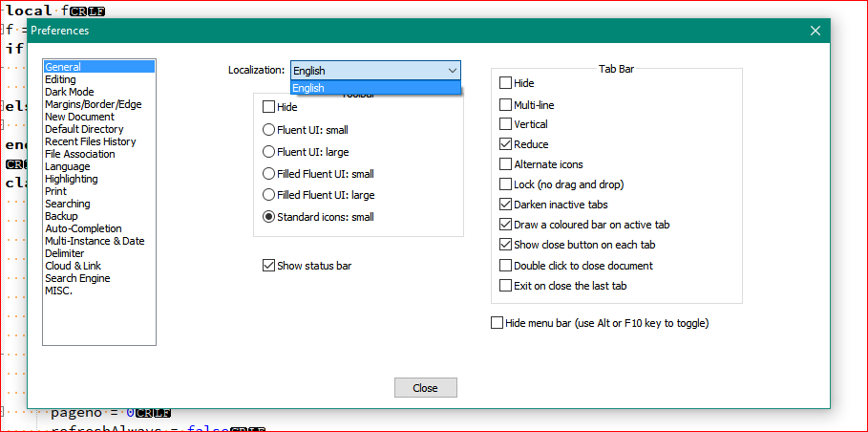
Task: Open Auto-Completion settings
Action: click(83, 228)
